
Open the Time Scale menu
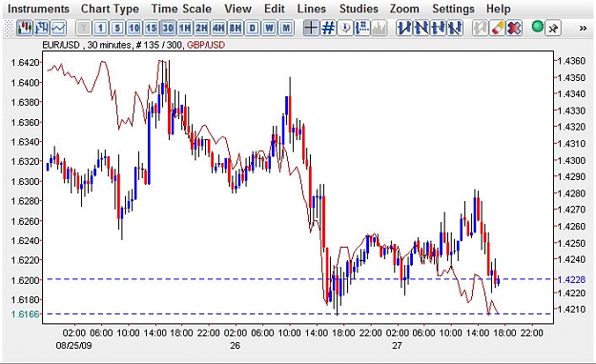[x=181, y=9]
